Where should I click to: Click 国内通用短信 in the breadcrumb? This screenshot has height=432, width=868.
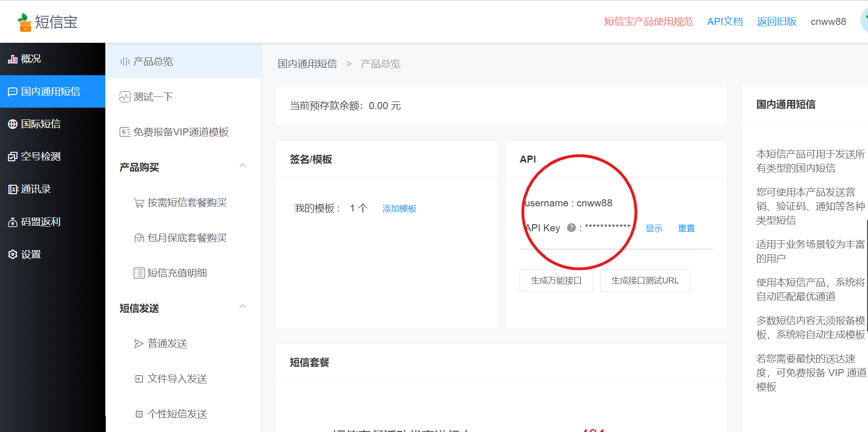tap(307, 64)
